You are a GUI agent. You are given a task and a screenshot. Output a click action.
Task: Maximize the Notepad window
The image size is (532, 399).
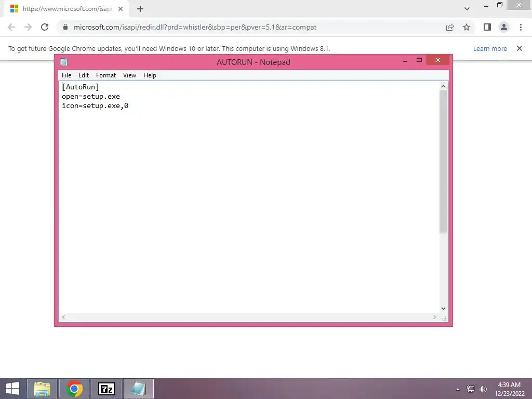click(x=419, y=60)
